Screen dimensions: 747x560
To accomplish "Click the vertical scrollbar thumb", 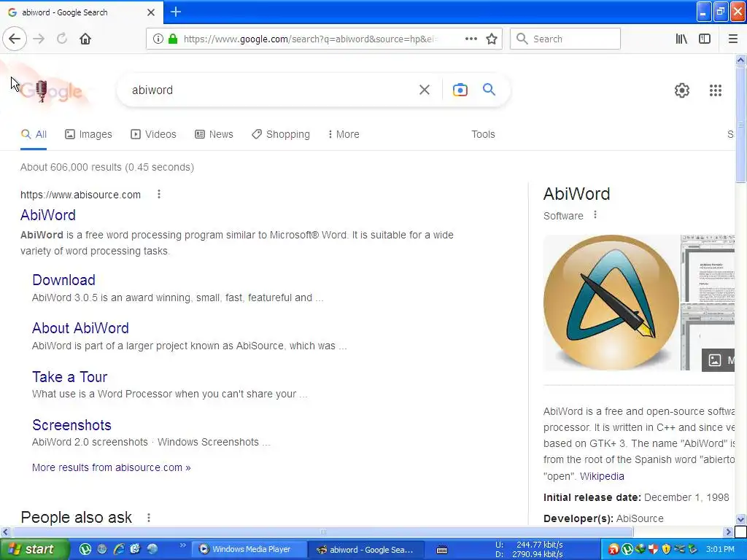I will click(740, 125).
